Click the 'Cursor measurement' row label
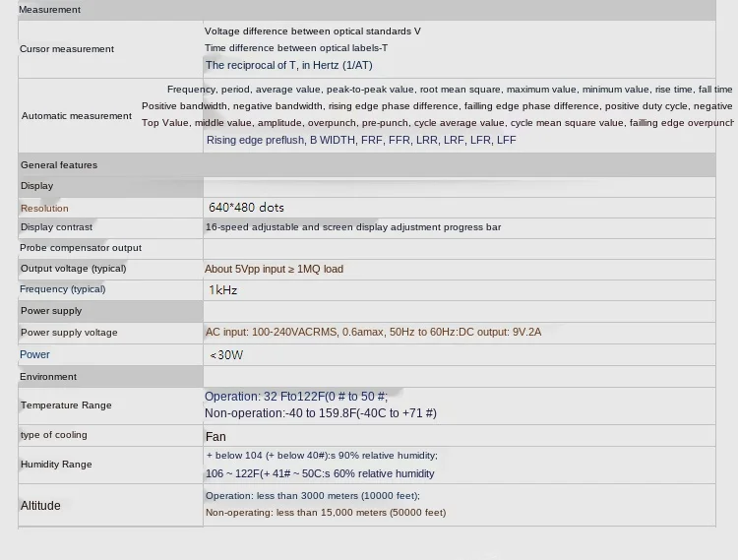This screenshot has height=560, width=738. coord(66,49)
